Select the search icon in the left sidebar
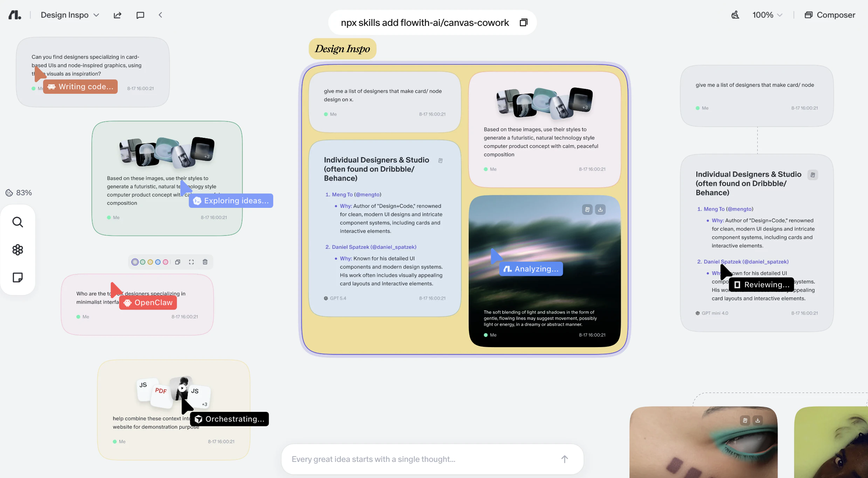The width and height of the screenshot is (868, 478). pyautogui.click(x=18, y=222)
